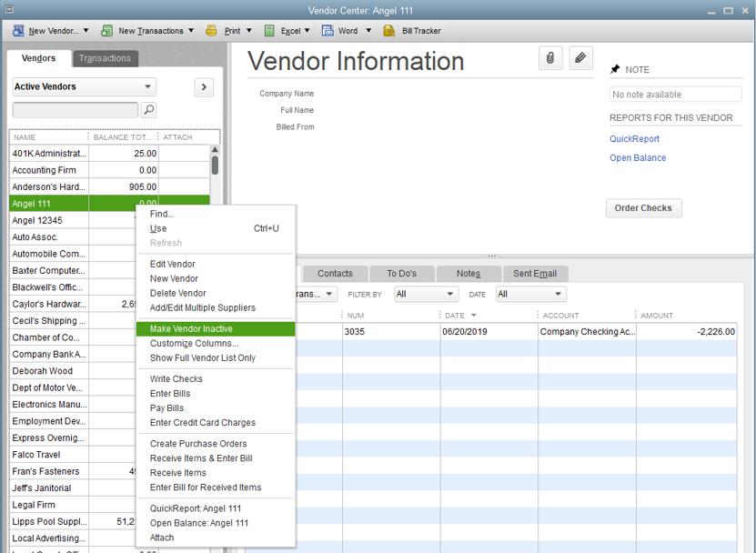Click the New Transactions toolbar icon
This screenshot has width=756, height=553.
[106, 31]
